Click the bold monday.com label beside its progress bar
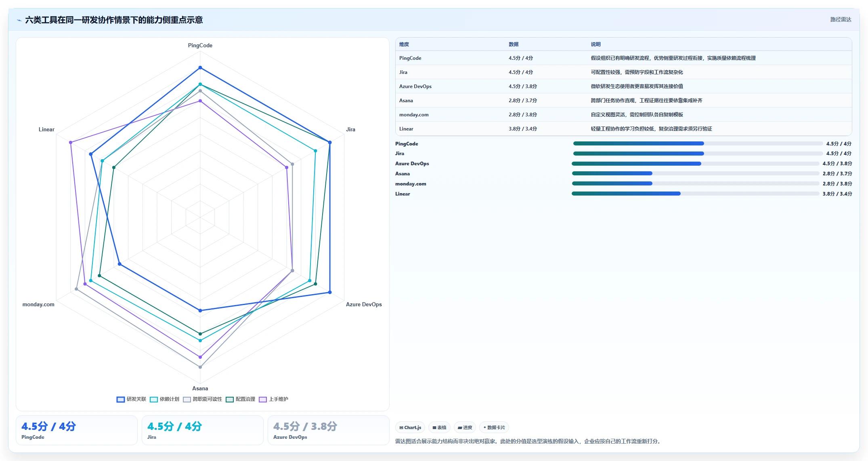The height and width of the screenshot is (461, 868). tap(411, 184)
